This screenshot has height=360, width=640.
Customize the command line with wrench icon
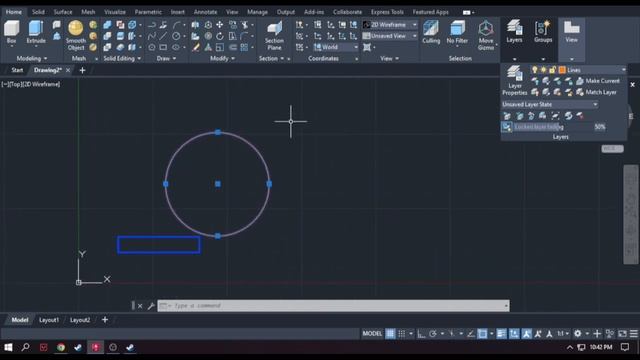coord(151,306)
